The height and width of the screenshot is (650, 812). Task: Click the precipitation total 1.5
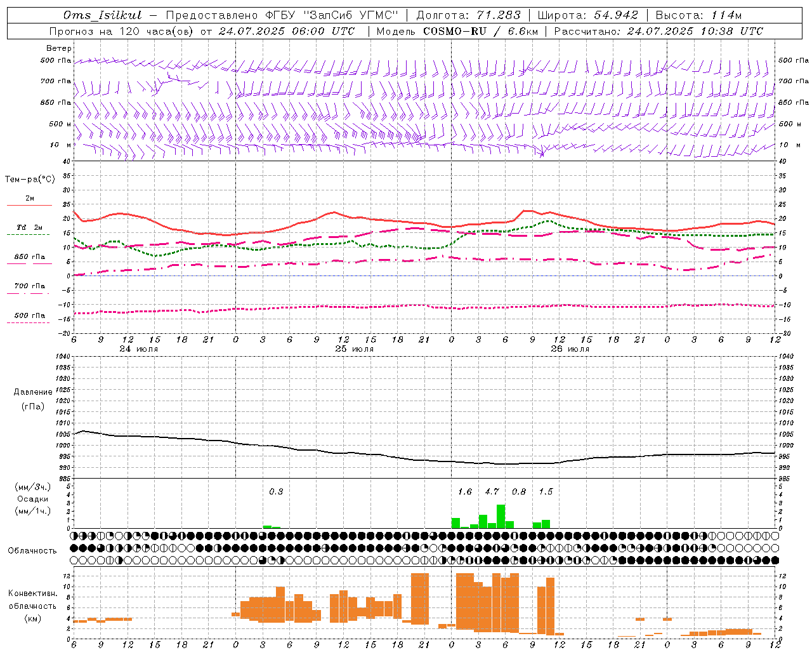tap(546, 491)
